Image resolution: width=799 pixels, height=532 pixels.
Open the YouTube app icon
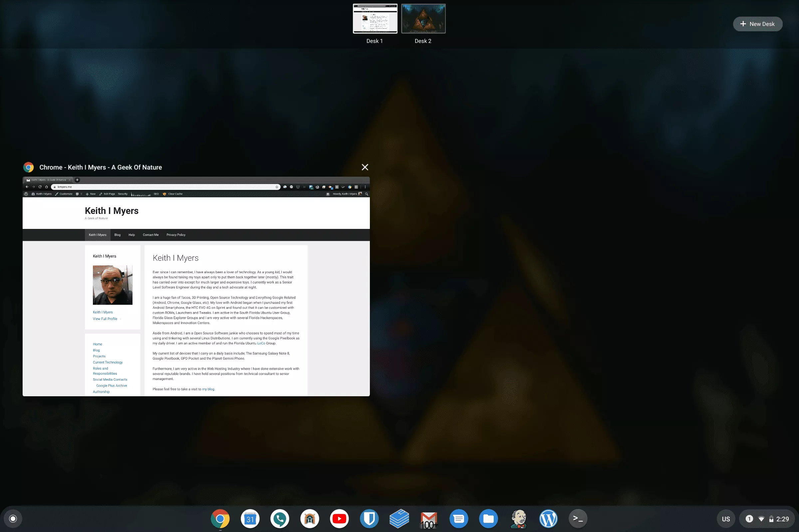[x=339, y=518]
